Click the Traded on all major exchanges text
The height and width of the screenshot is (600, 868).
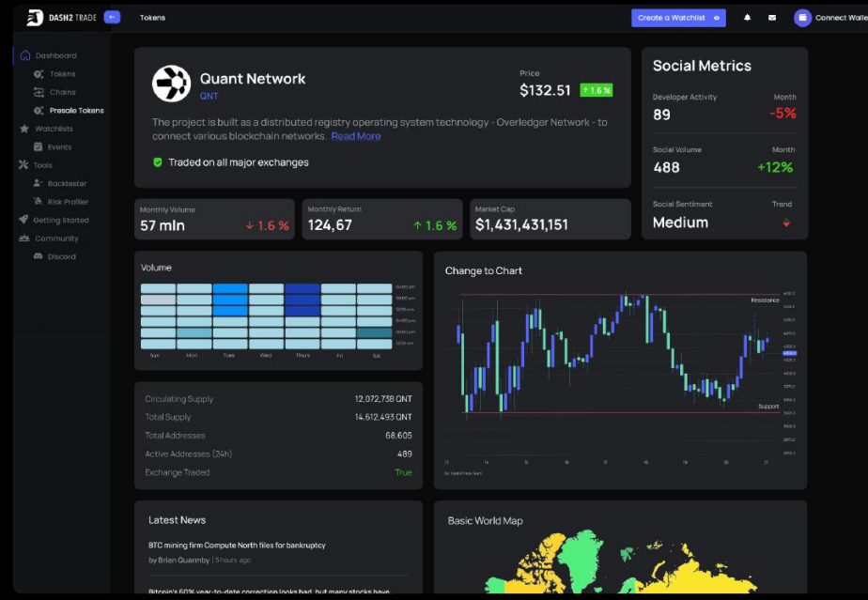[x=239, y=162]
